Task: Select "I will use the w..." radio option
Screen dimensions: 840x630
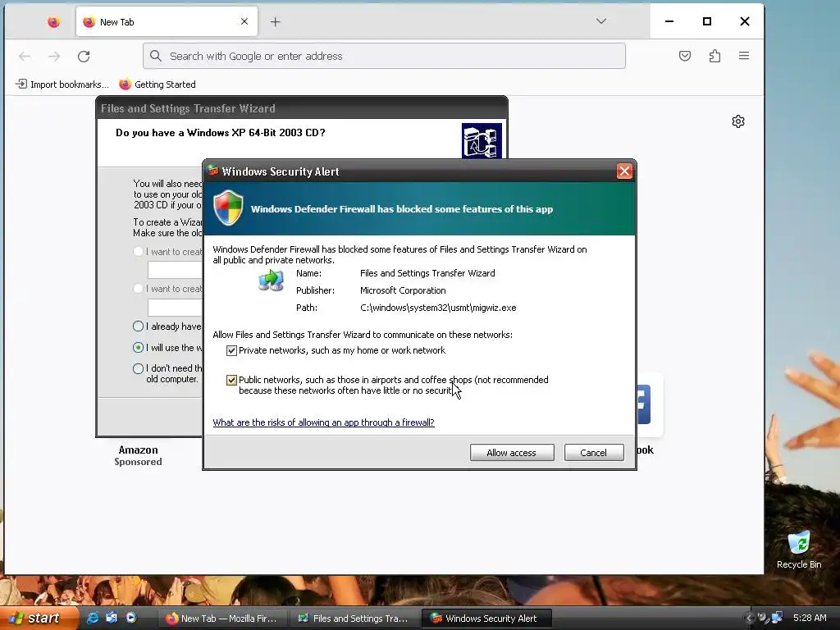Action: [x=138, y=348]
